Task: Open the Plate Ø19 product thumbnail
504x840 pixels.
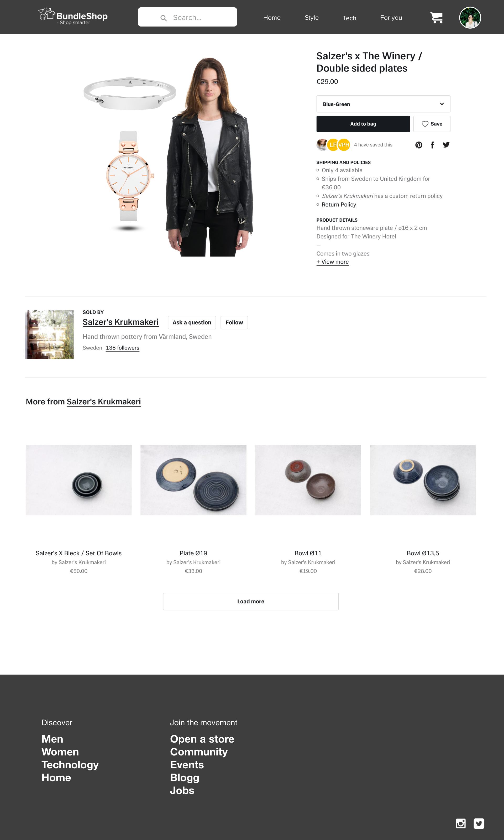Action: [193, 480]
